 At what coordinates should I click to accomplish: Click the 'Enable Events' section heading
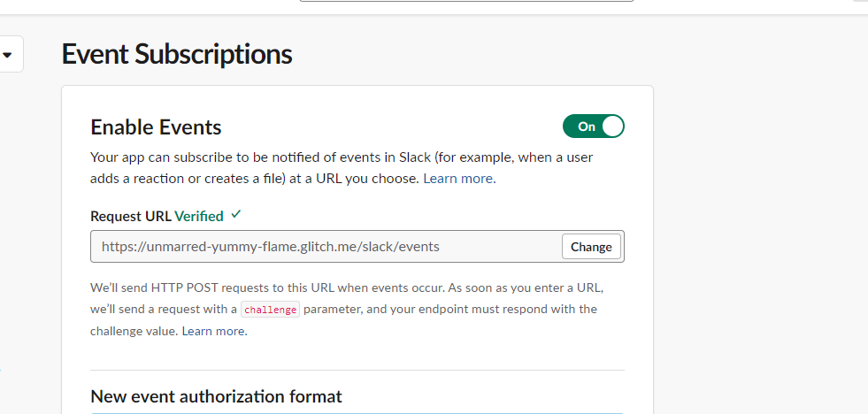156,126
